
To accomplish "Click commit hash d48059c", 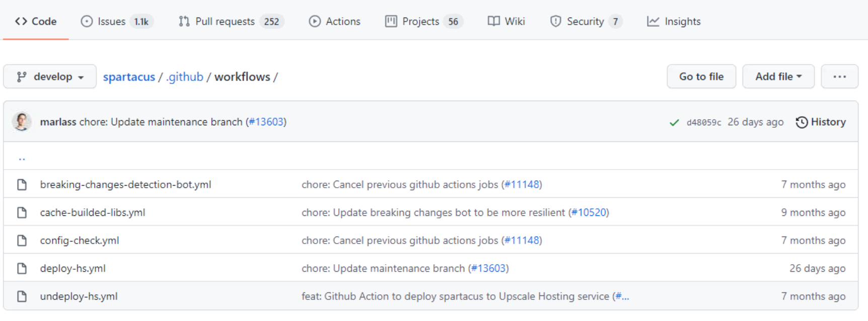I will click(703, 122).
